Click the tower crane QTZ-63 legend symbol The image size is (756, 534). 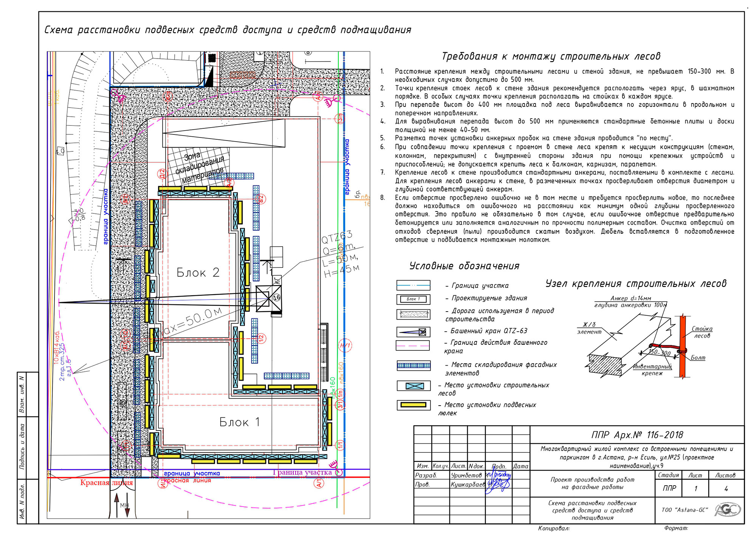(x=413, y=332)
